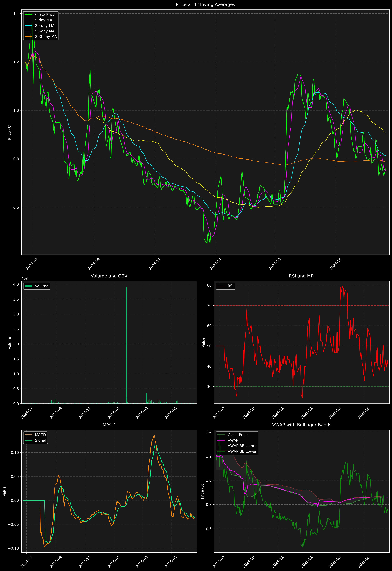Click the green Volume legend color patch
Image resolution: width=392 pixels, height=571 pixels.
click(29, 286)
